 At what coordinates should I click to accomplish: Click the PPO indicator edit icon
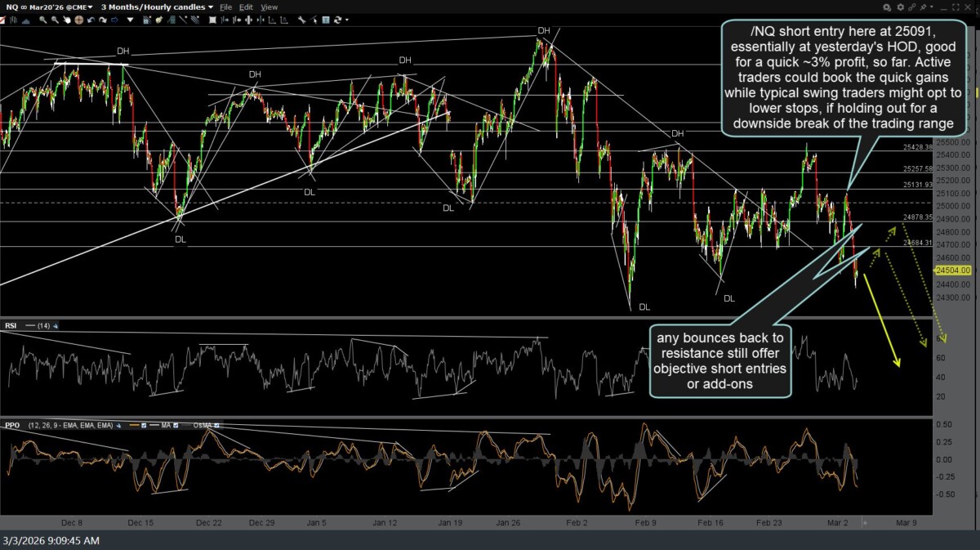coord(118,425)
